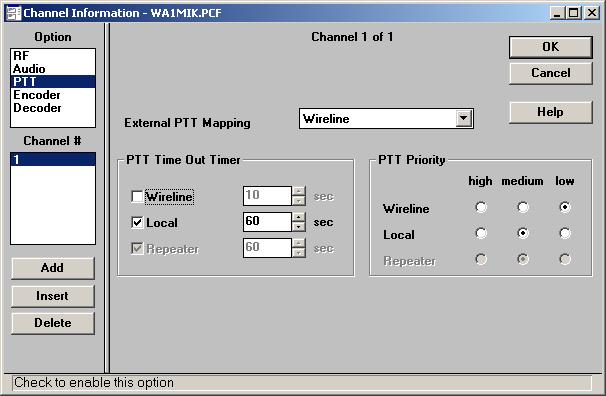Click the Channel 1 of 1 heading
606x396 pixels.
pyautogui.click(x=352, y=37)
